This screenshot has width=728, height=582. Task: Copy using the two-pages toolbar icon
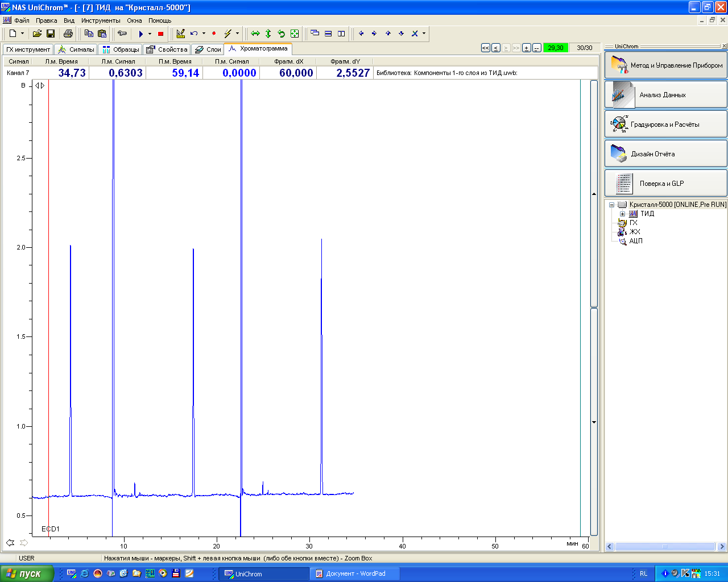(x=89, y=34)
